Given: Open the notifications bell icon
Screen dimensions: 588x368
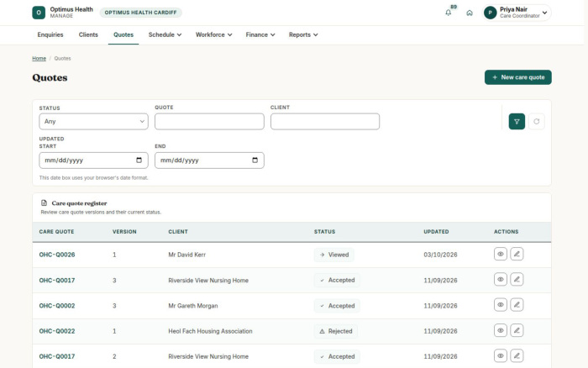Looking at the screenshot, I should pyautogui.click(x=448, y=13).
